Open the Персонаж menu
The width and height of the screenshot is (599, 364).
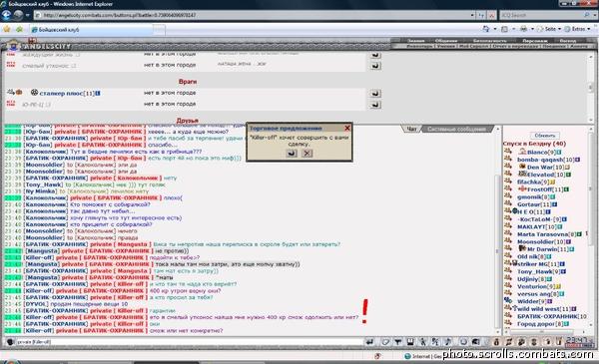click(x=534, y=41)
